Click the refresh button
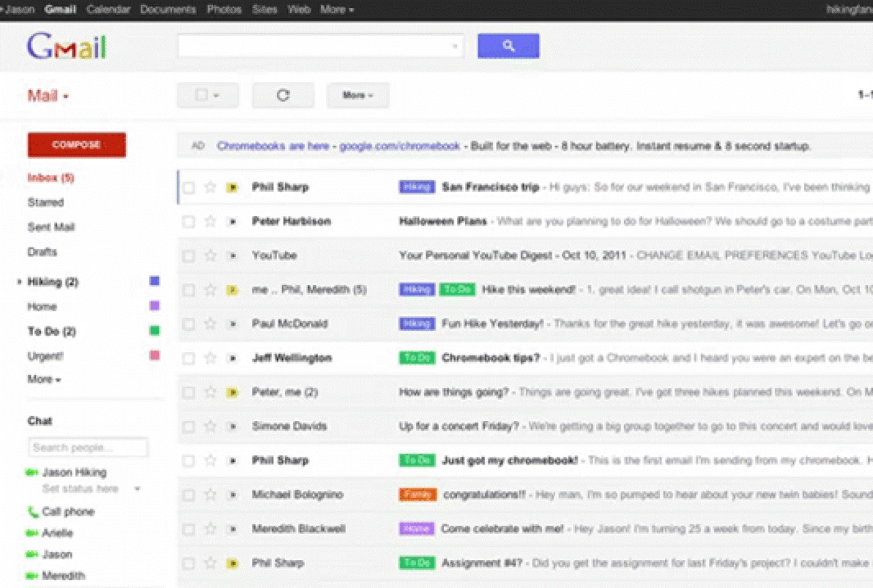 point(283,95)
